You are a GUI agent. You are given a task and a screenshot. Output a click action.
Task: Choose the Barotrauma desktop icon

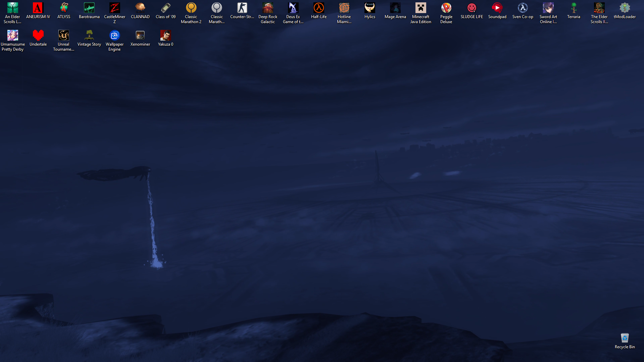click(x=89, y=11)
